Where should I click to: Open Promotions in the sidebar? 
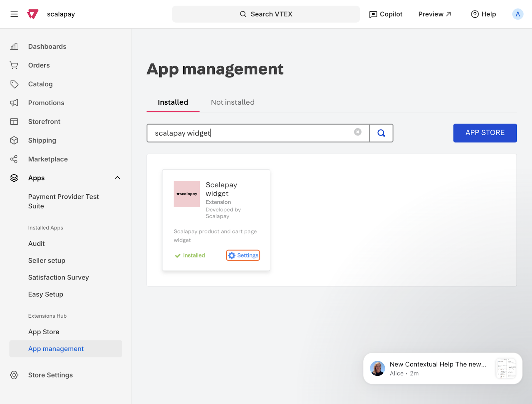tap(46, 103)
